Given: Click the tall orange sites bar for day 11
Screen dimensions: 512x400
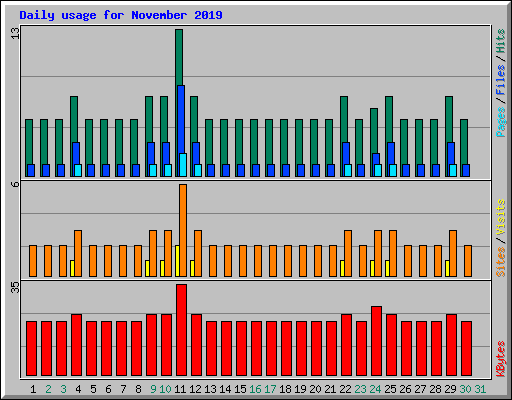Looking at the screenshot, I should pyautogui.click(x=183, y=230).
